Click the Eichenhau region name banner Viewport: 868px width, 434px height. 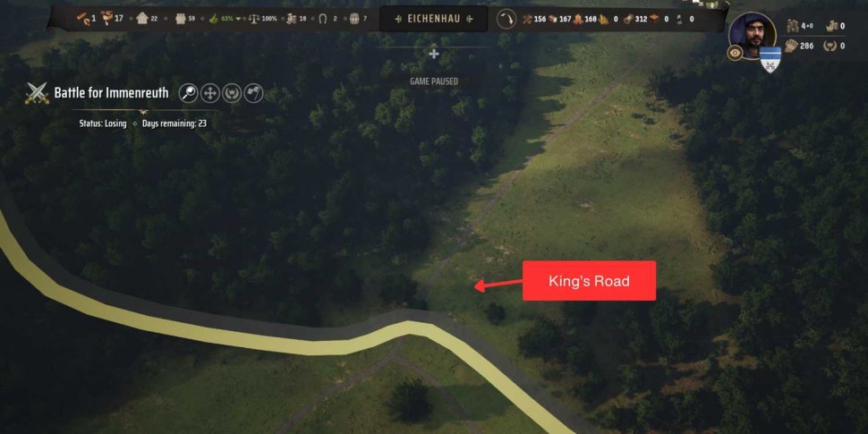point(433,19)
